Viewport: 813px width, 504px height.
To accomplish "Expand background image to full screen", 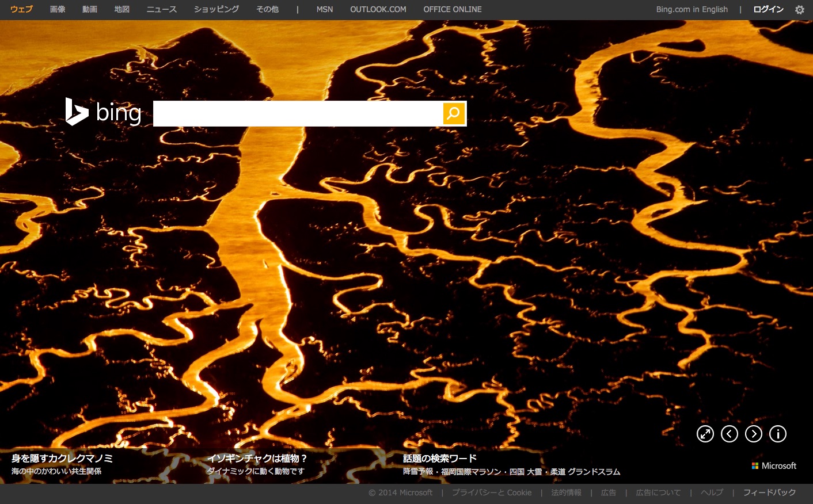I will pos(705,434).
